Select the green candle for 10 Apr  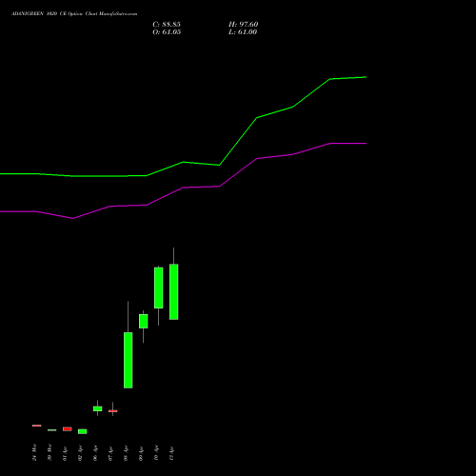[x=159, y=288]
